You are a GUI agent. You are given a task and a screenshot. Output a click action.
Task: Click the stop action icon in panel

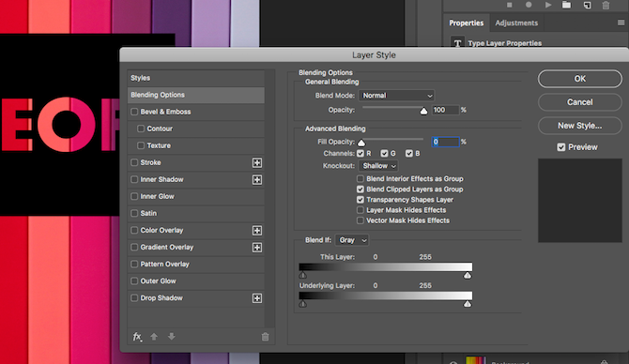510,5
